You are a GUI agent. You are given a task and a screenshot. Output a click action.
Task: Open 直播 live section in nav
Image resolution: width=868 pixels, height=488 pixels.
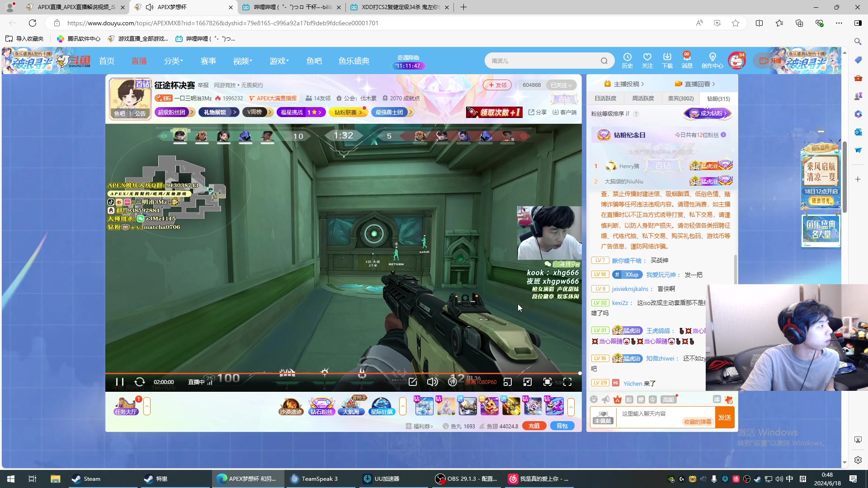coord(139,61)
